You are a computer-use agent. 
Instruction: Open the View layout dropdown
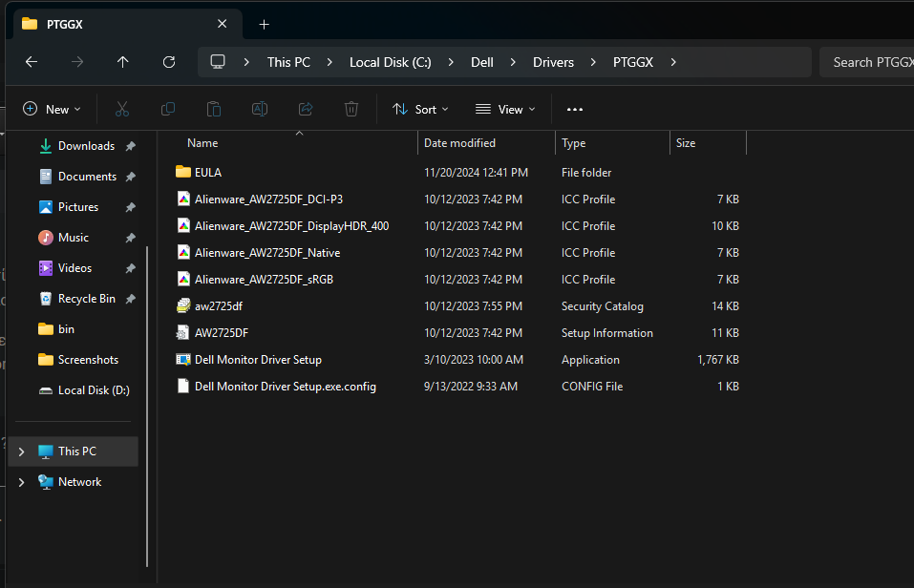(505, 109)
